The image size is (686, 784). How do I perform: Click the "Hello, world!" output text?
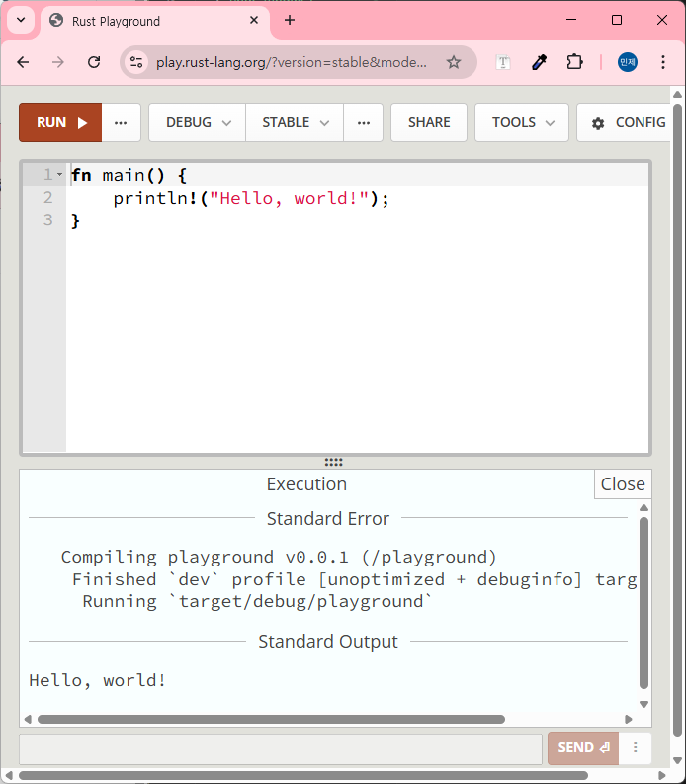tap(97, 680)
